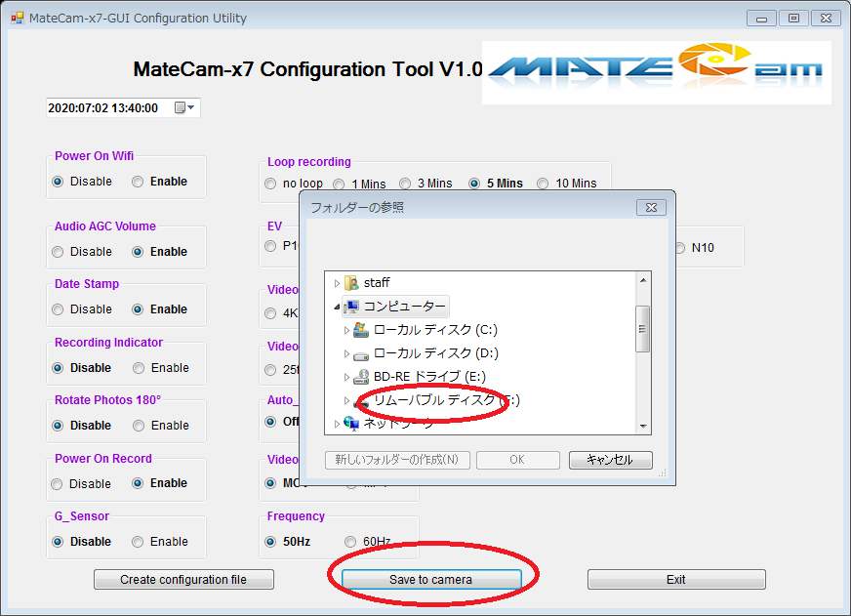Expand the BD-RE ドライブ (E:) node
The width and height of the screenshot is (851, 616).
(x=346, y=377)
